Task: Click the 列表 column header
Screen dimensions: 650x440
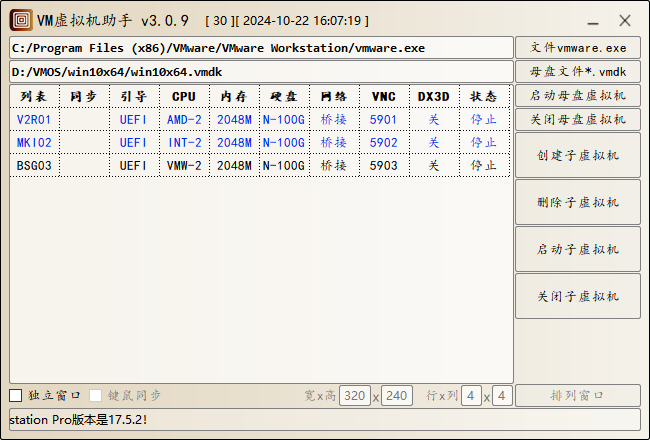Action: point(34,97)
